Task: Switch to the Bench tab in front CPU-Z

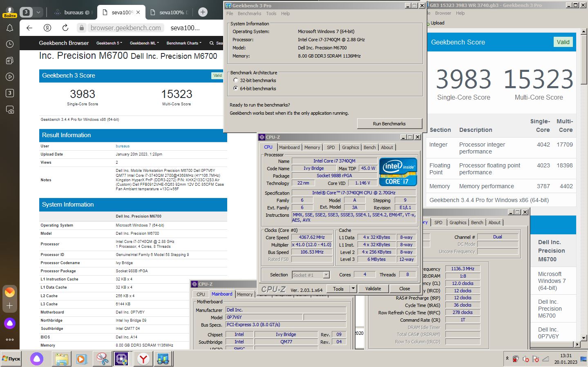Action: click(370, 147)
